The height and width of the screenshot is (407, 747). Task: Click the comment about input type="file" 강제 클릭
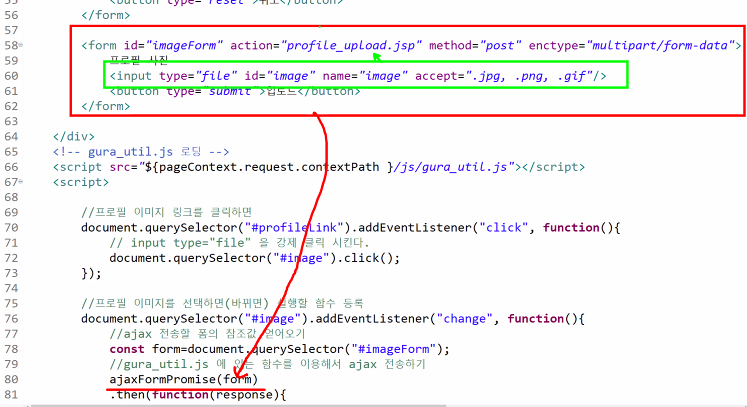pyautogui.click(x=240, y=243)
